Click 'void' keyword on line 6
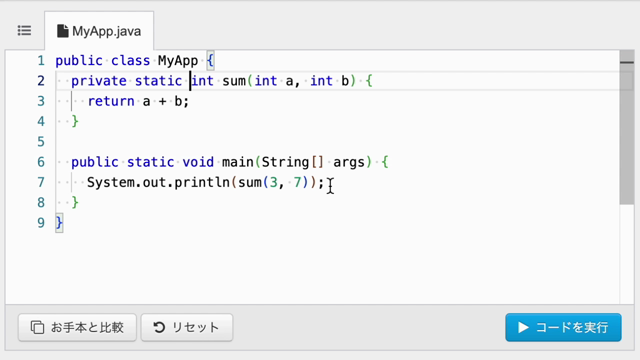 [x=198, y=162]
